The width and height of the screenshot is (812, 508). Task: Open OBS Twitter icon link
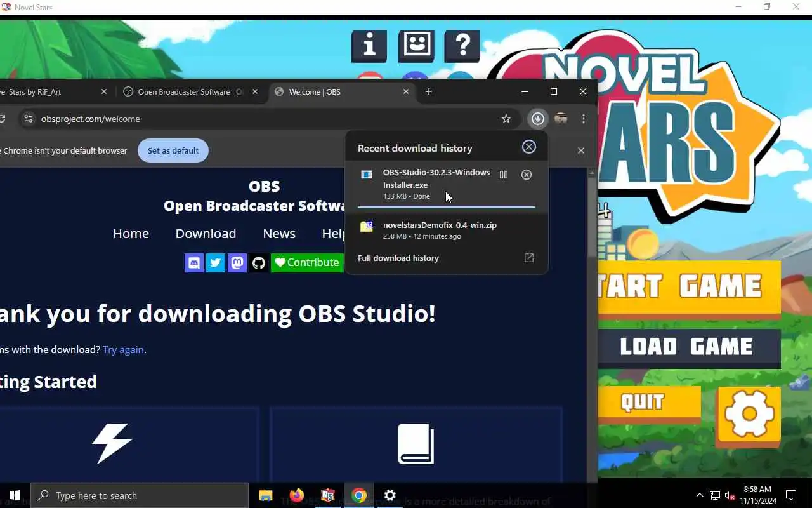click(x=216, y=262)
